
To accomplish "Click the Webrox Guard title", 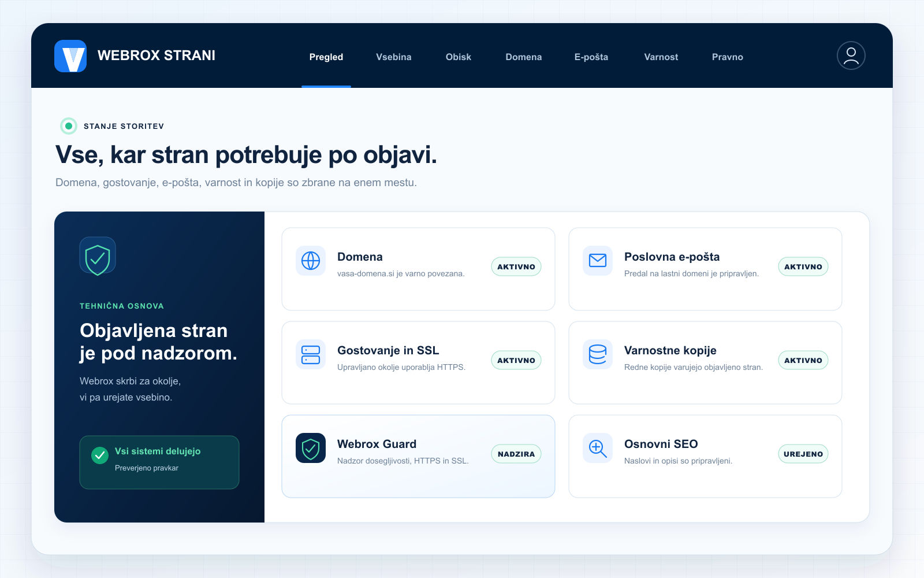I will point(377,444).
